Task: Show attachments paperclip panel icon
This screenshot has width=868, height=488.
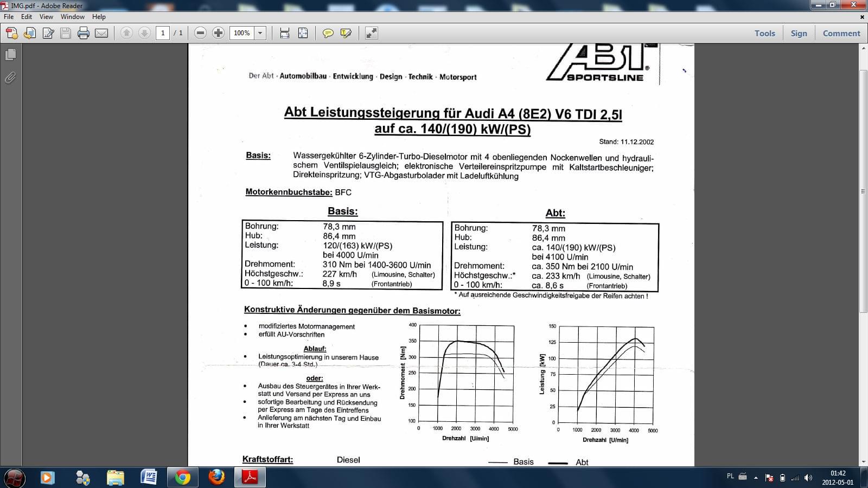Action: (x=10, y=78)
